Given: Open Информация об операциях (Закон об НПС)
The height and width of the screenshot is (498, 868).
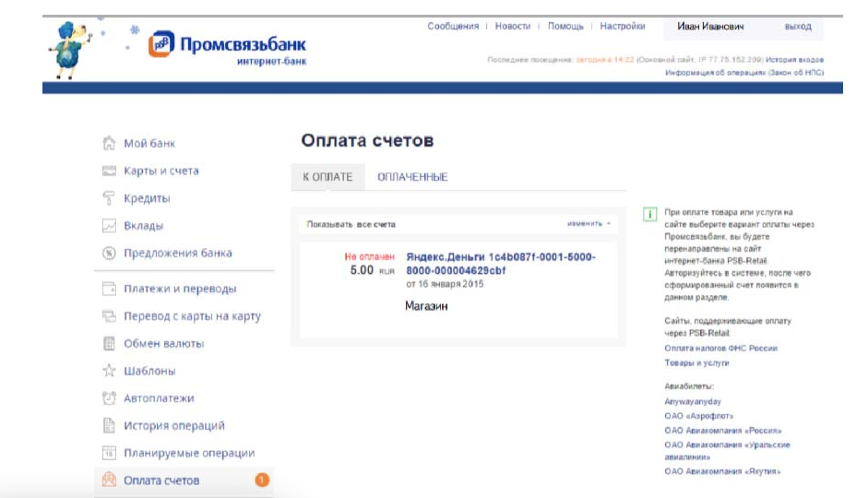Looking at the screenshot, I should tap(744, 73).
